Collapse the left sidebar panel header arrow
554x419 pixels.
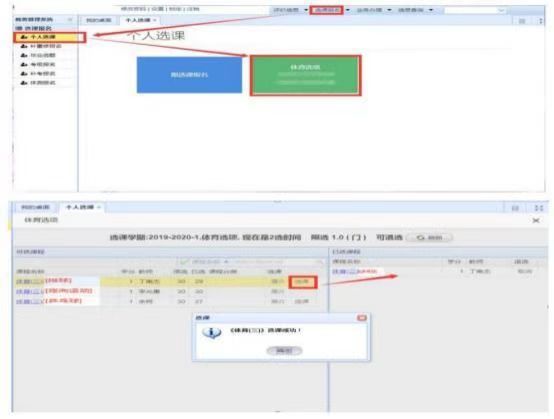tap(70, 20)
